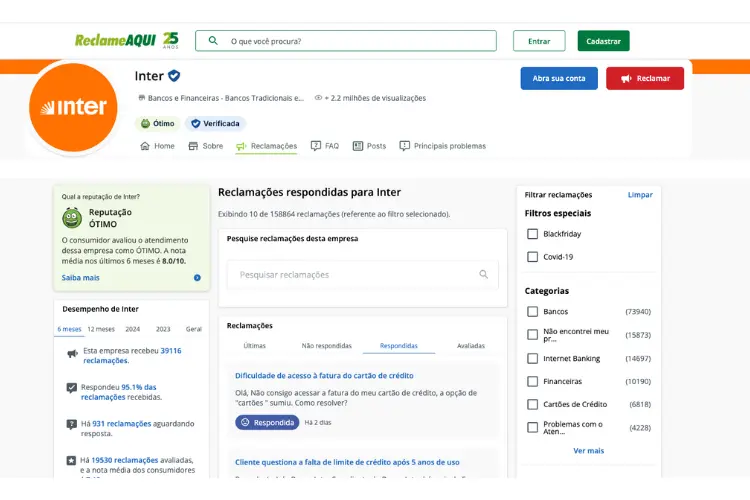Switch to Últimas complaints tab
Screen dimensions: 750x500
pyautogui.click(x=254, y=345)
